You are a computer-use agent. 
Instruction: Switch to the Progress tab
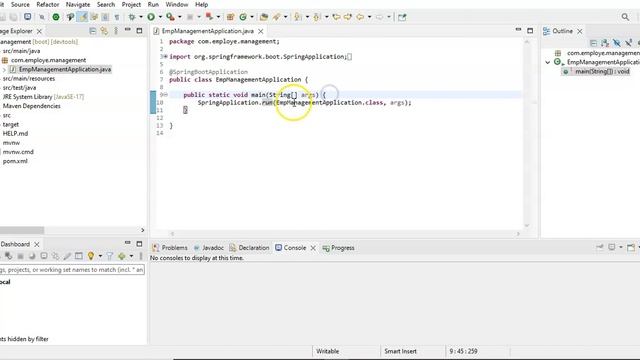(x=338, y=248)
